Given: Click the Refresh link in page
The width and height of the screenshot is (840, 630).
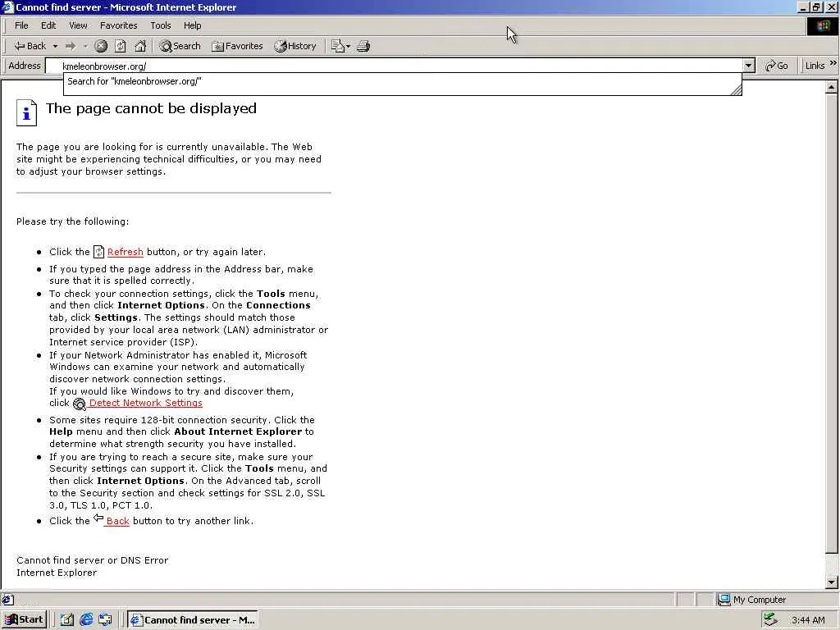Looking at the screenshot, I should pyautogui.click(x=126, y=252).
